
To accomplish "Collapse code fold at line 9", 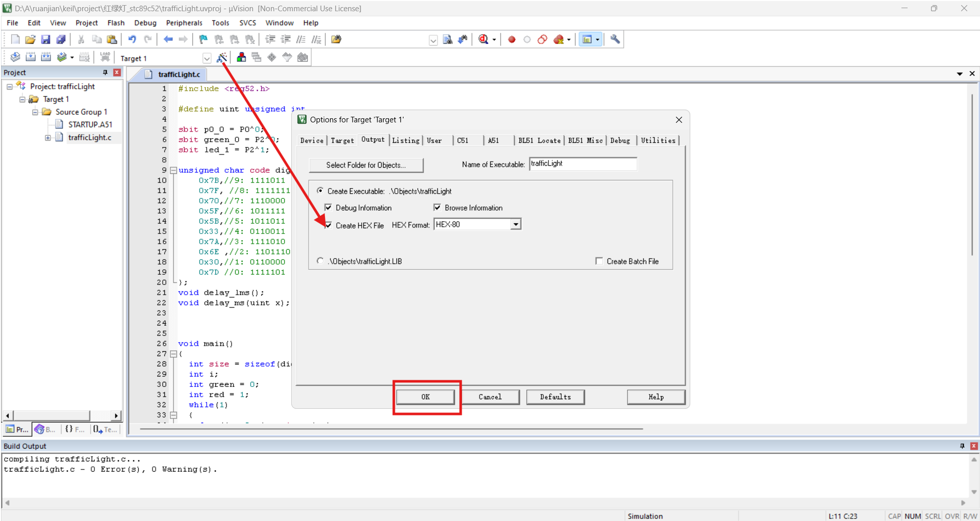I will 173,170.
